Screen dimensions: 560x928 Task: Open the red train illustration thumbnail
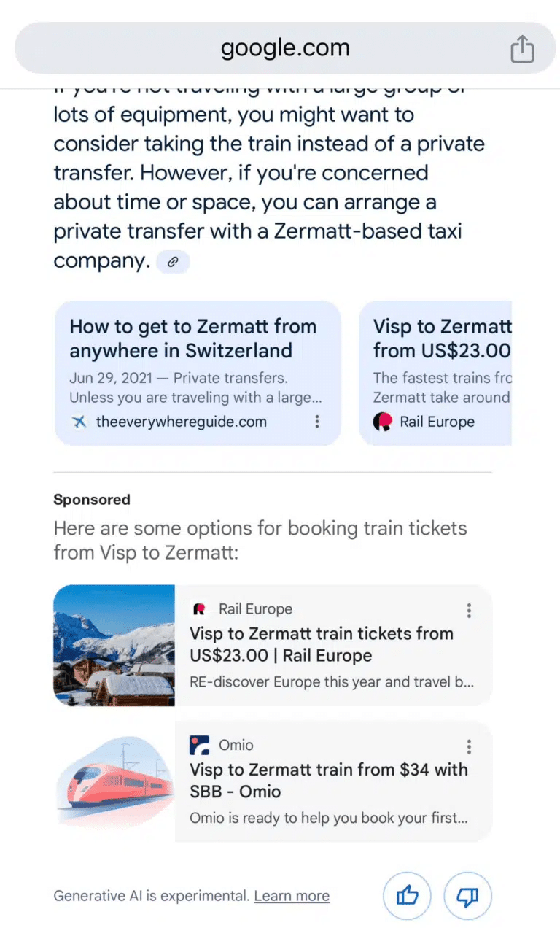click(x=114, y=782)
